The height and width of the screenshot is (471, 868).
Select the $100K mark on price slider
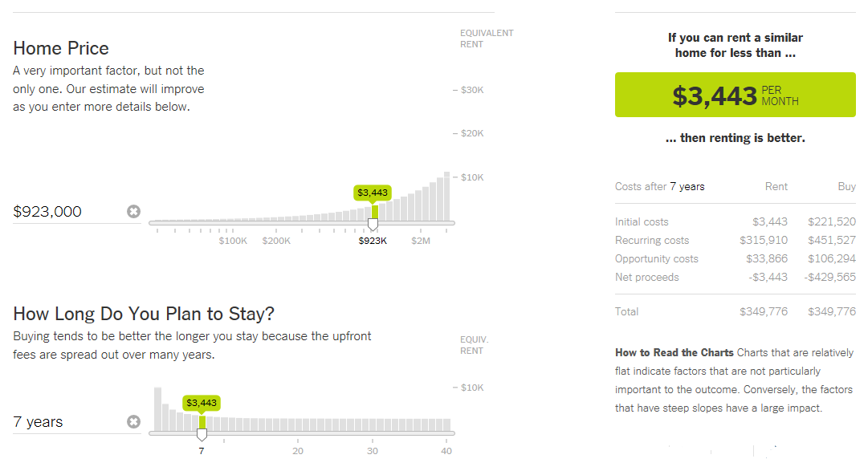click(233, 241)
